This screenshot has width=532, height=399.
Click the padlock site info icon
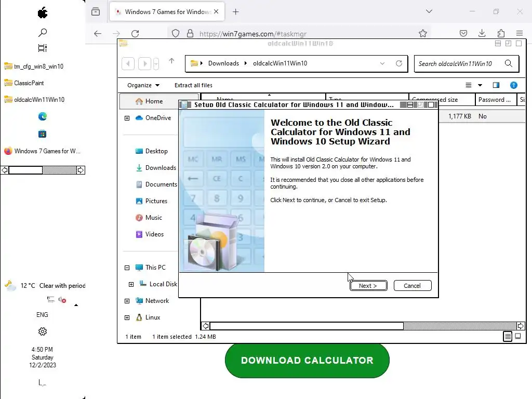coord(190,34)
